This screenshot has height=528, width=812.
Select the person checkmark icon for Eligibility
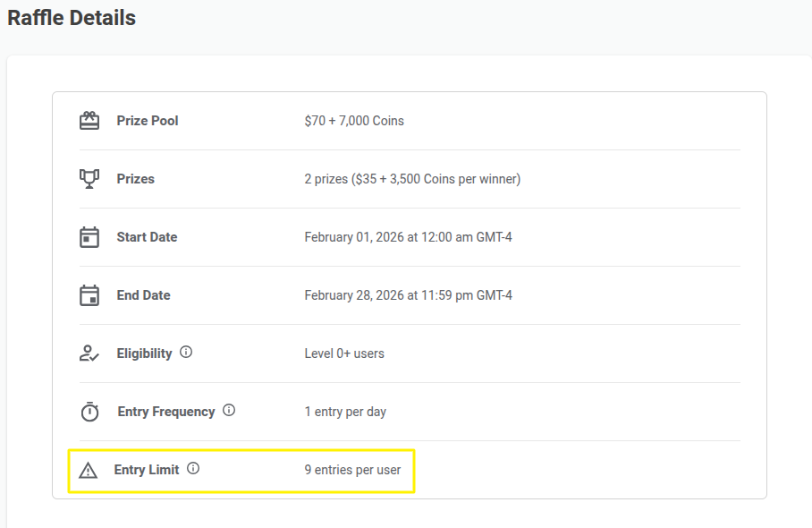89,353
